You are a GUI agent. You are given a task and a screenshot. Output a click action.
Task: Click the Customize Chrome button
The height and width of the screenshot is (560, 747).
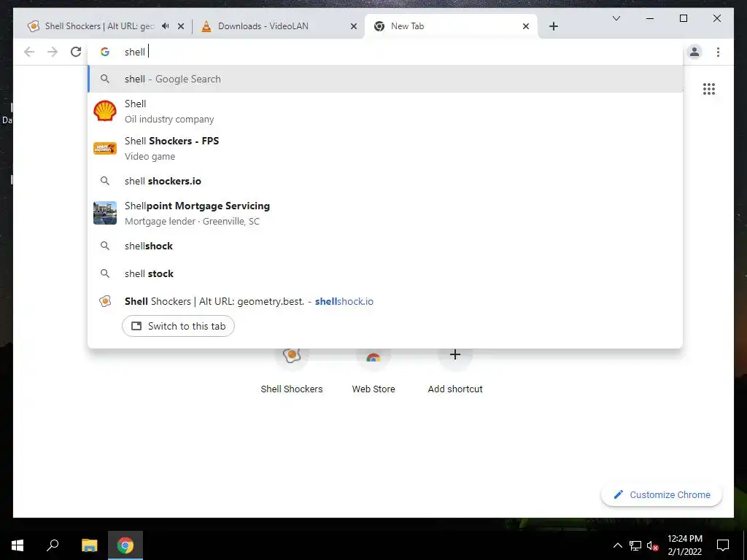[x=662, y=495]
